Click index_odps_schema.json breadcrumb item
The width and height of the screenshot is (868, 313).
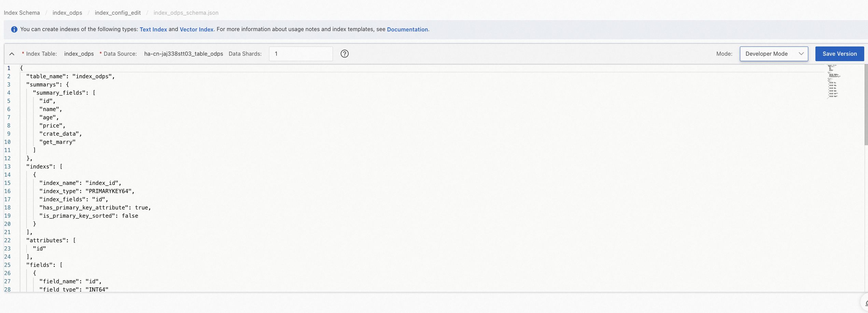[x=186, y=13]
